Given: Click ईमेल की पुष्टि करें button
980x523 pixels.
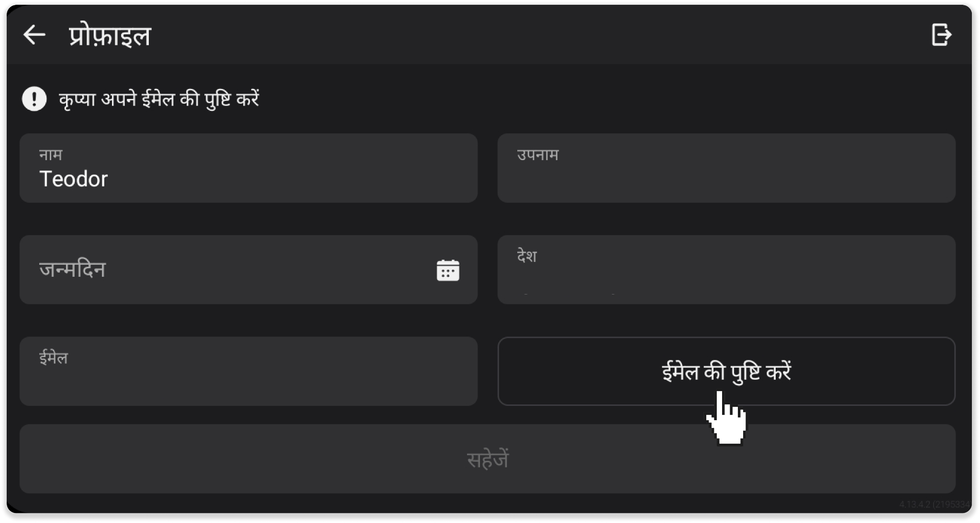Looking at the screenshot, I should (x=726, y=371).
